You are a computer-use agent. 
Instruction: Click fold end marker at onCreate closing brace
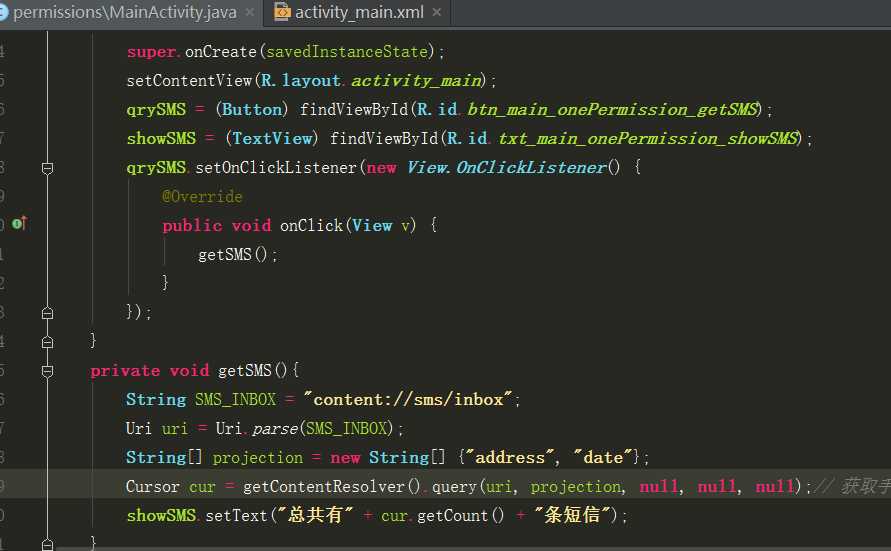coord(48,342)
